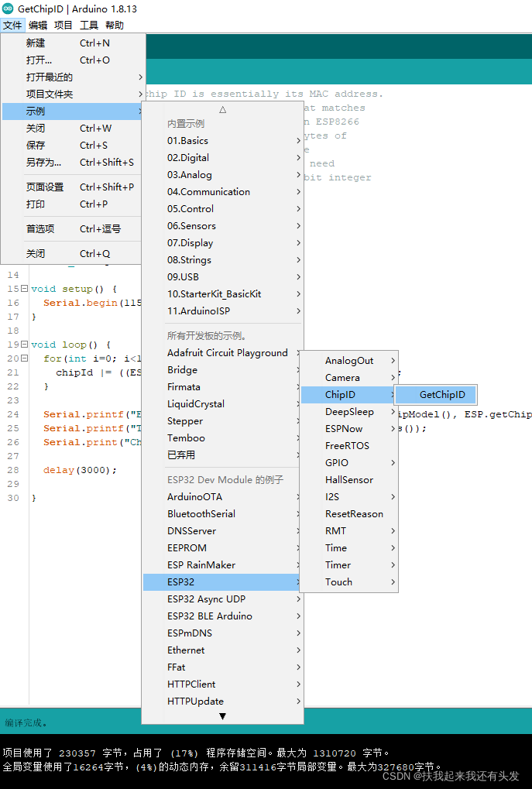Click the down scroll arrow of examples menu
Screen dimensions: 532x789
point(222,716)
